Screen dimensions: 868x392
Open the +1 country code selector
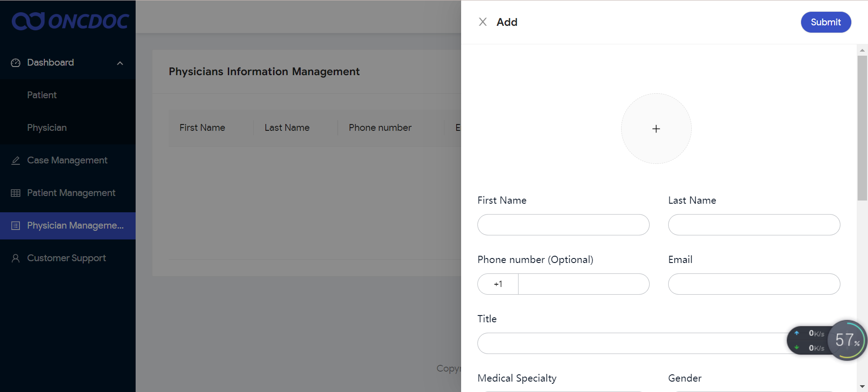coord(498,284)
